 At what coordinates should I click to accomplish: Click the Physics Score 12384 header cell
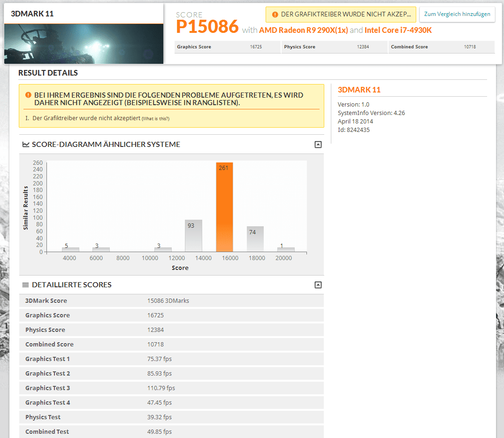pyautogui.click(x=334, y=47)
